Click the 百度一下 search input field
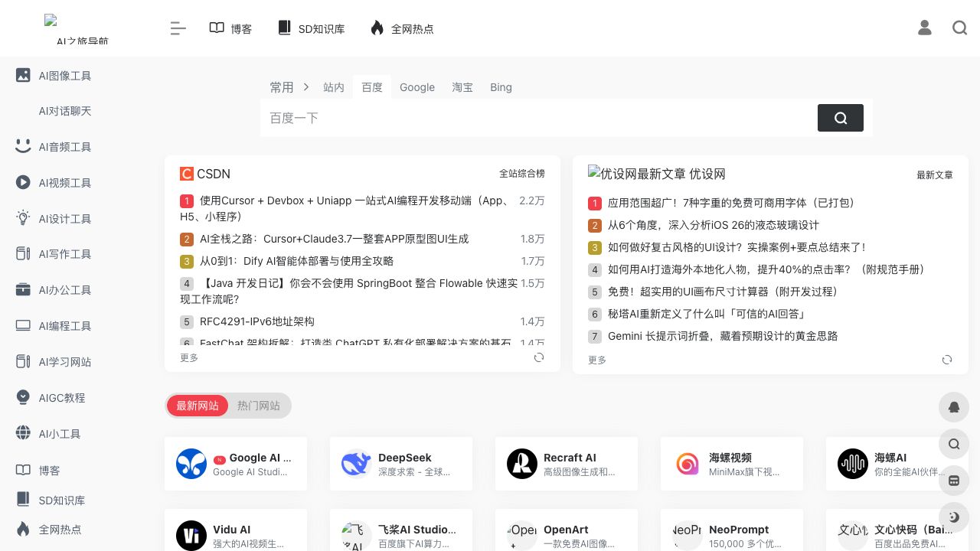The image size is (980, 551). [536, 118]
